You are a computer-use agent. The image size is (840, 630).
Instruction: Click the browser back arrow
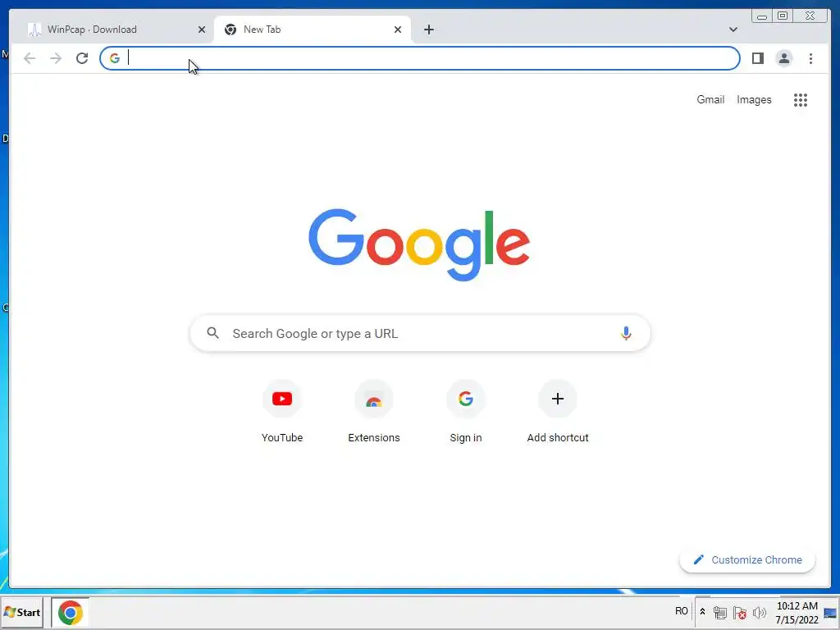pos(30,58)
